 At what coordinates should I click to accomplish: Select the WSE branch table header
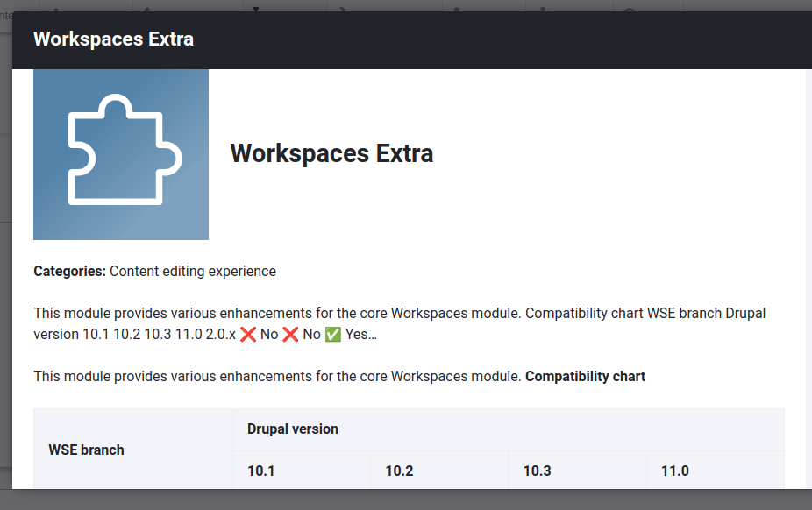(86, 450)
